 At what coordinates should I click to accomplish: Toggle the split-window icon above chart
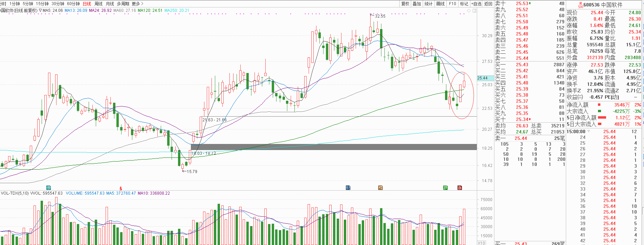tap(474, 11)
